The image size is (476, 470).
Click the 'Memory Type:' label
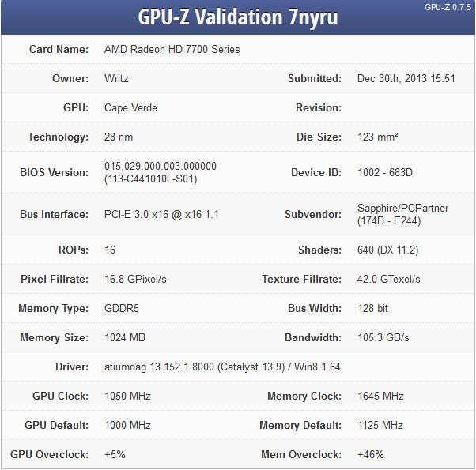(x=54, y=308)
